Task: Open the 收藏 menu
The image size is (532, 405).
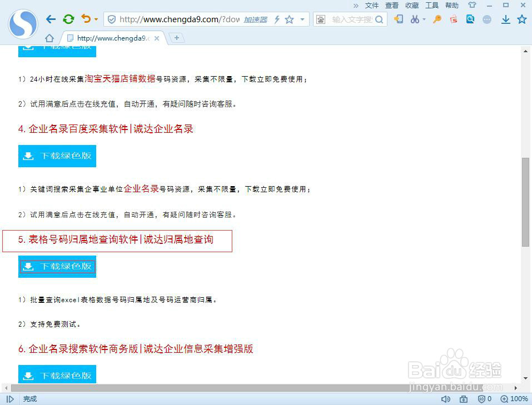Action: pos(412,6)
